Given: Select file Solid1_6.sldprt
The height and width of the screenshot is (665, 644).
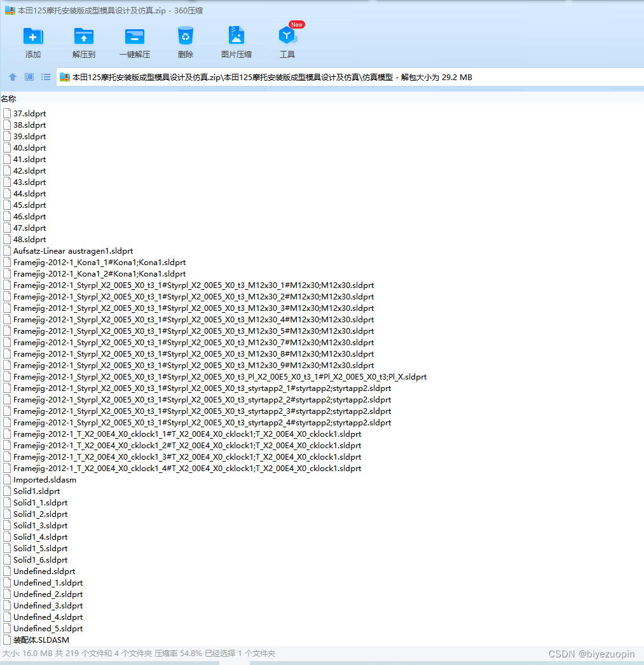Looking at the screenshot, I should coord(40,560).
